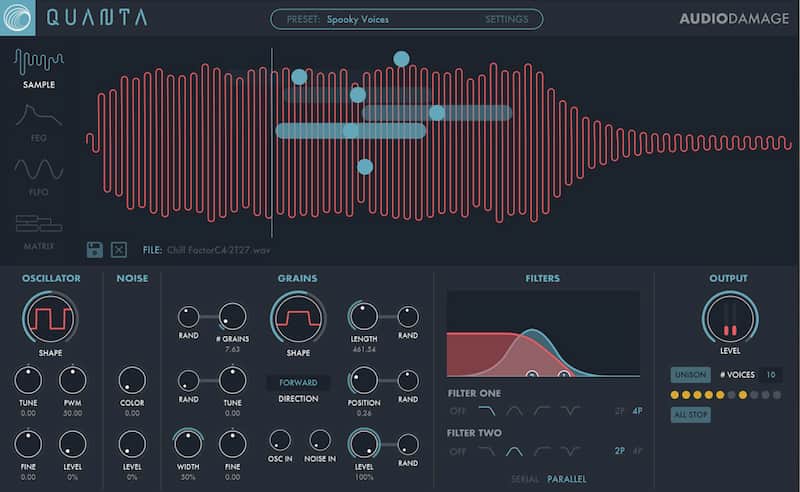
Task: Switch to the FLFO tab
Action: click(39, 177)
